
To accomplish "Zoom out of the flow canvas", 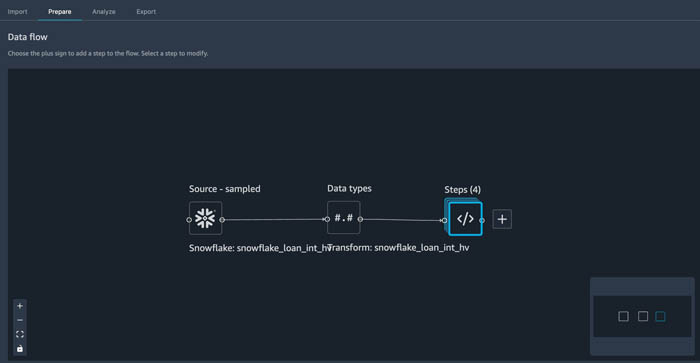I will pos(20,320).
